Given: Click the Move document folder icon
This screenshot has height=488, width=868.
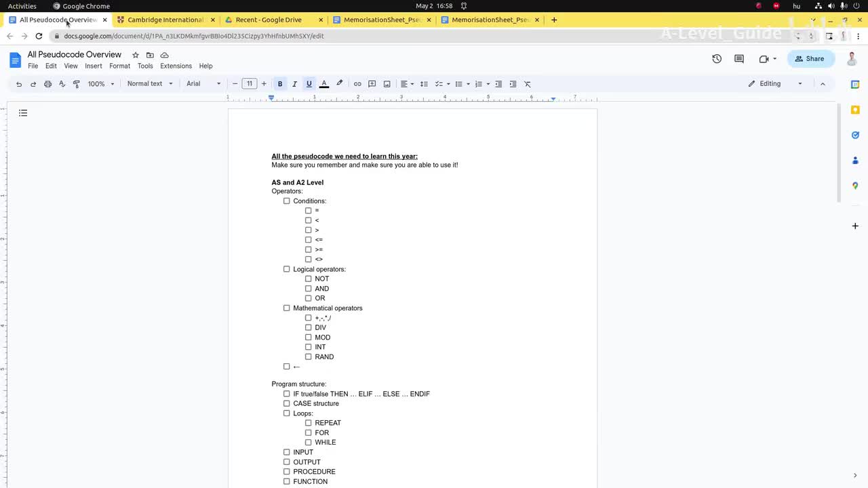Looking at the screenshot, I should (x=150, y=55).
